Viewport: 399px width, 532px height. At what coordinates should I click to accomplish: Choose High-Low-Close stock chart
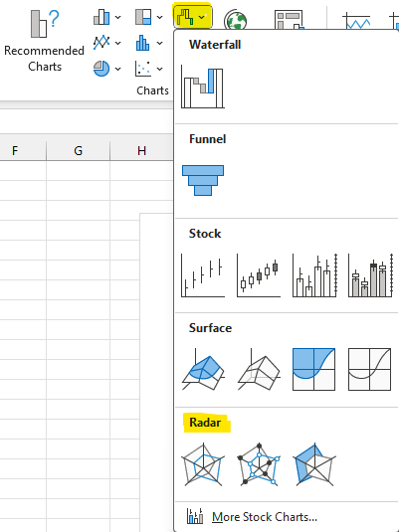203,275
